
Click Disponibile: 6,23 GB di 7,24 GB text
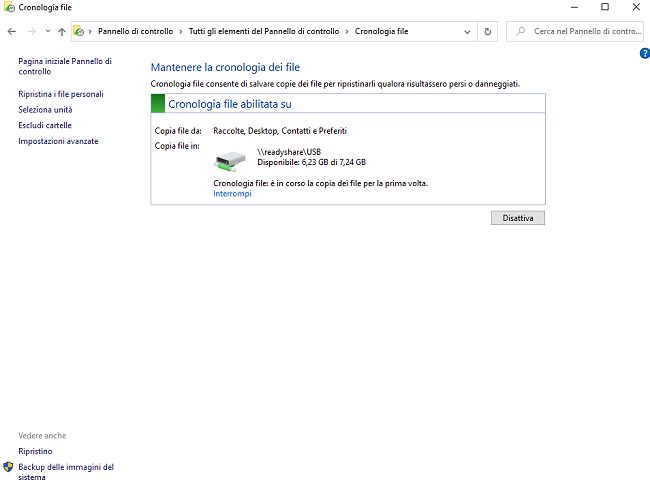(x=311, y=162)
